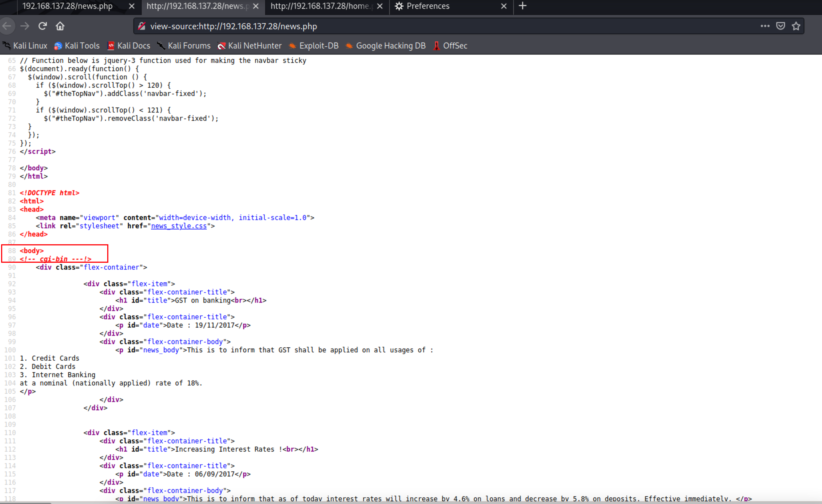Click the <body> tag on line 88
Viewport: 822px width, 504px height.
click(32, 251)
